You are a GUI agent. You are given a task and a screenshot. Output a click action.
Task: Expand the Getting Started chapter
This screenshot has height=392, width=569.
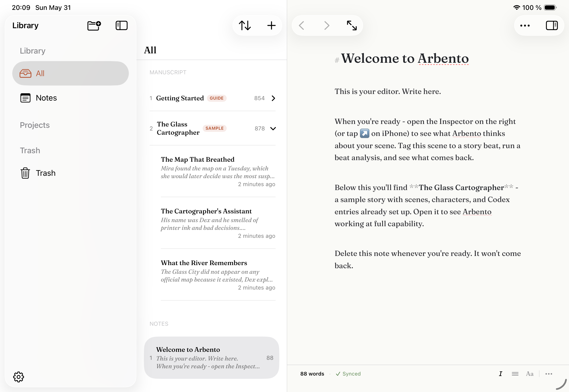[x=273, y=98]
